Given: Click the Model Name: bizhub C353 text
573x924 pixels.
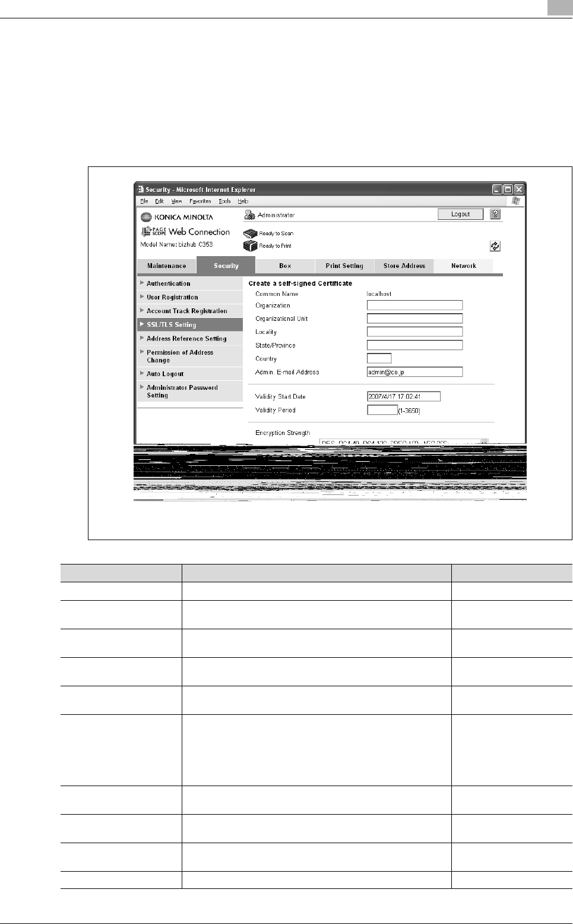Looking at the screenshot, I should (x=176, y=244).
